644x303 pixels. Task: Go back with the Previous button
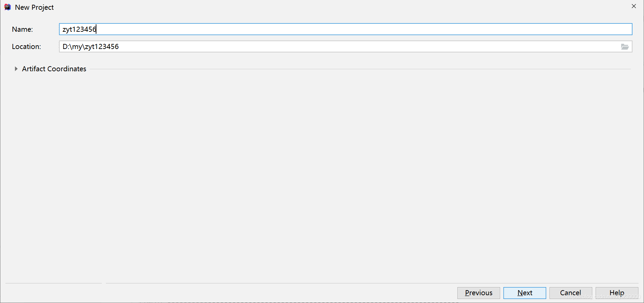(479, 293)
